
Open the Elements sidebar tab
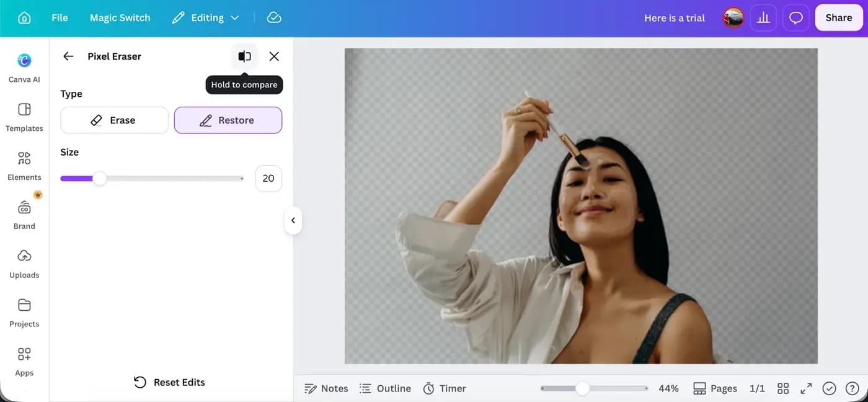24,166
